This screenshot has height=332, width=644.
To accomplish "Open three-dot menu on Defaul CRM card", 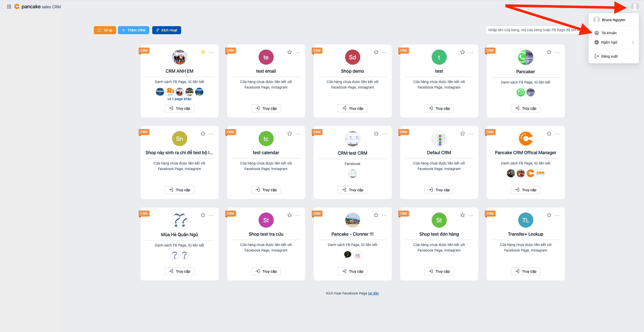I will [471, 134].
